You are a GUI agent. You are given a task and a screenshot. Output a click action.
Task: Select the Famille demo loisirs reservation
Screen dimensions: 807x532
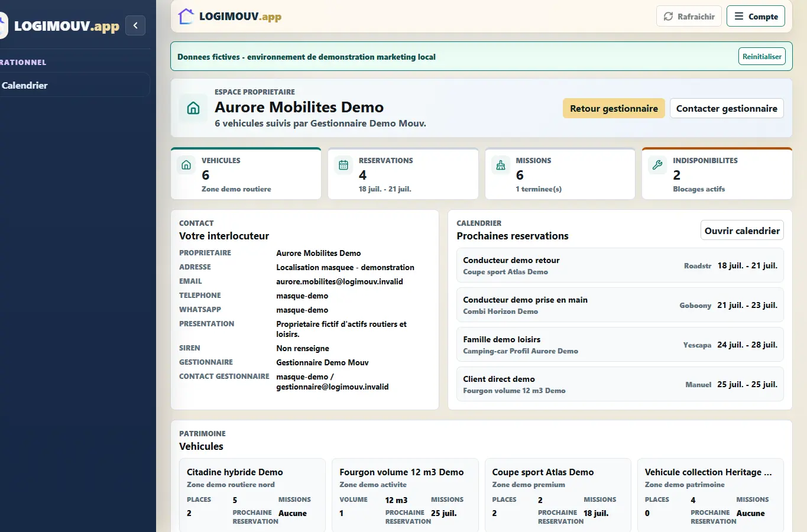pyautogui.click(x=620, y=345)
